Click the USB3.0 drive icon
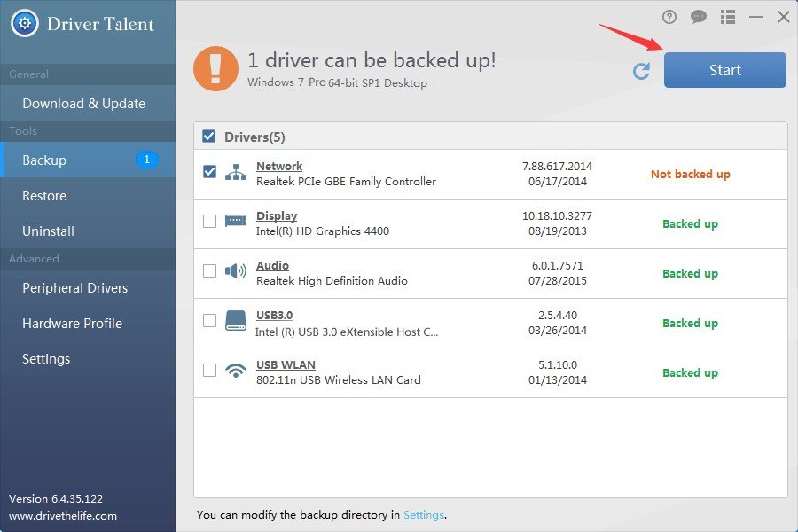798x532 pixels. coord(236,321)
